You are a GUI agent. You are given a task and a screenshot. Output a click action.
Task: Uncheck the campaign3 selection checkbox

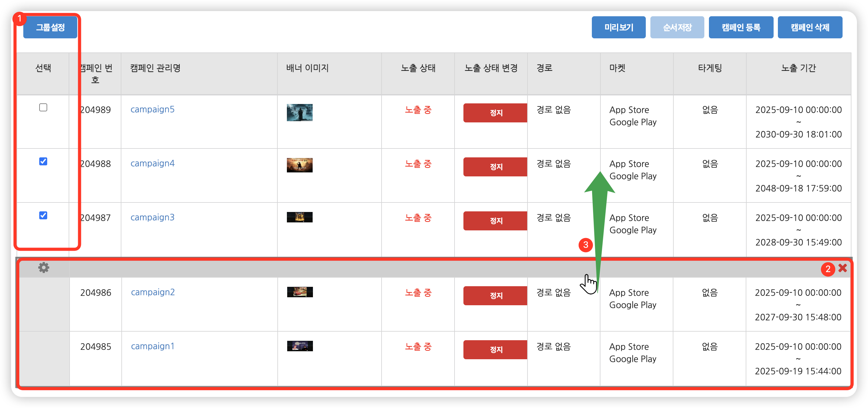(43, 215)
